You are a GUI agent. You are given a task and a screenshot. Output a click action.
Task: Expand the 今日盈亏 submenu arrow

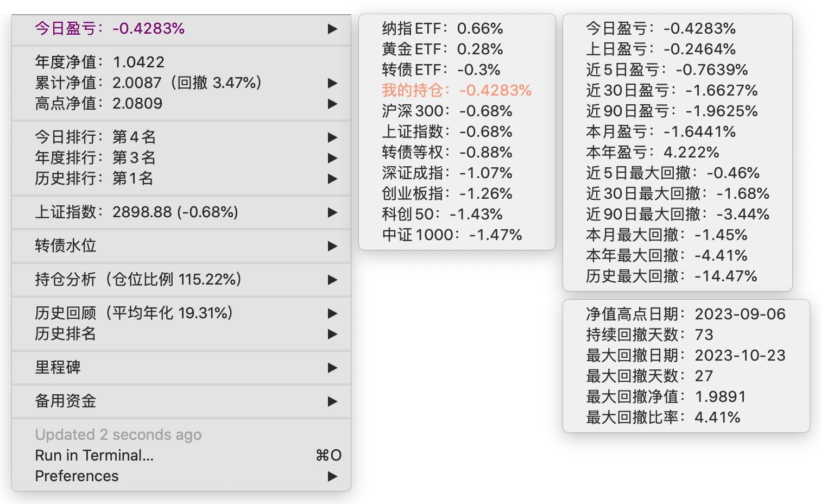click(332, 29)
